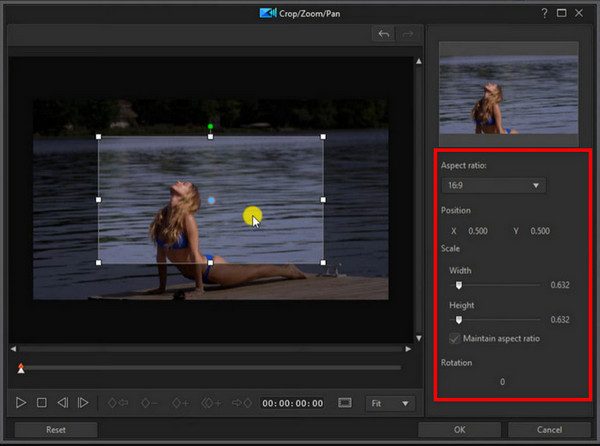
Task: Click the blue center point of crop box
Action: 211,200
